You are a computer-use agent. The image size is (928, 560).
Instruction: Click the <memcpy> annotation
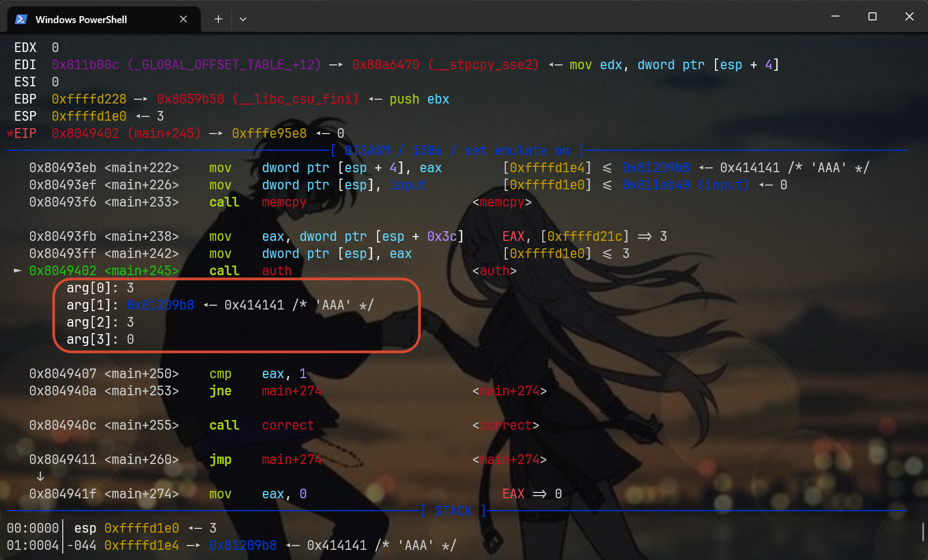[x=502, y=202]
